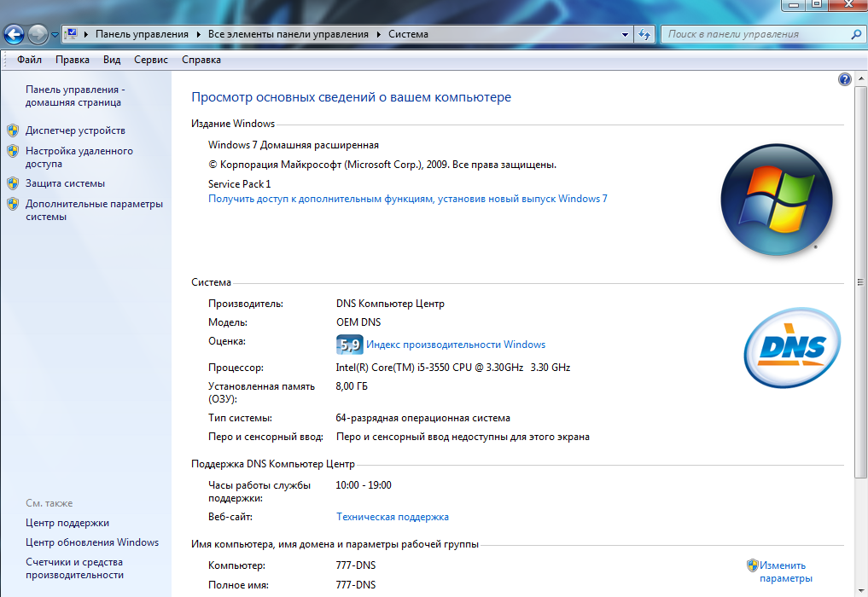Refresh the page with the refresh icon

click(644, 34)
